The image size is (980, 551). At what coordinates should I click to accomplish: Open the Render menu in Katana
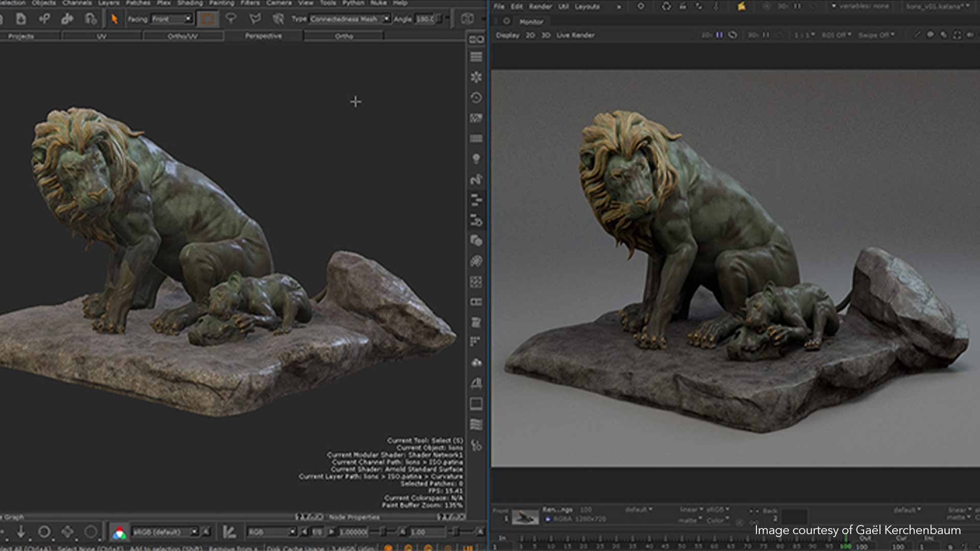tap(540, 7)
